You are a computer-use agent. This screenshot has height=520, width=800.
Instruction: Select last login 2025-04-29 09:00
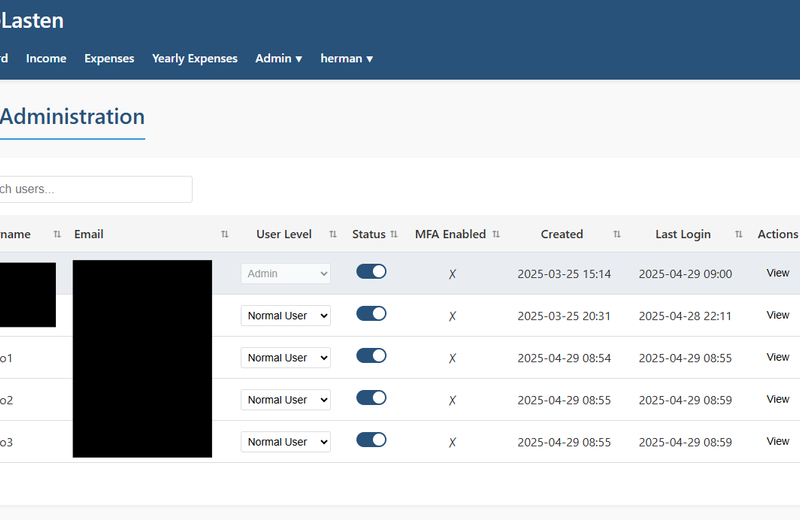[x=685, y=274]
